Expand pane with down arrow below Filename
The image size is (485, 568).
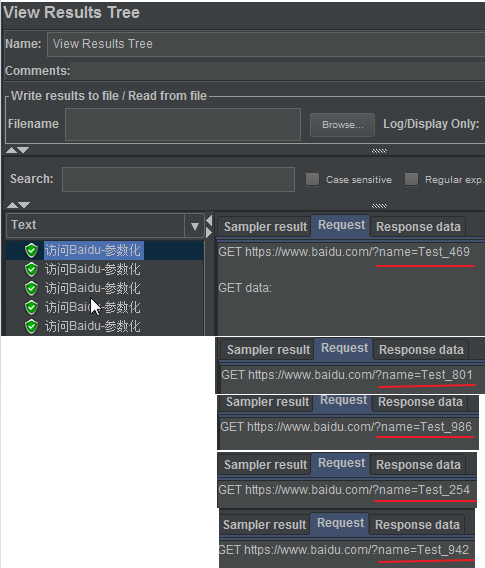[23, 150]
